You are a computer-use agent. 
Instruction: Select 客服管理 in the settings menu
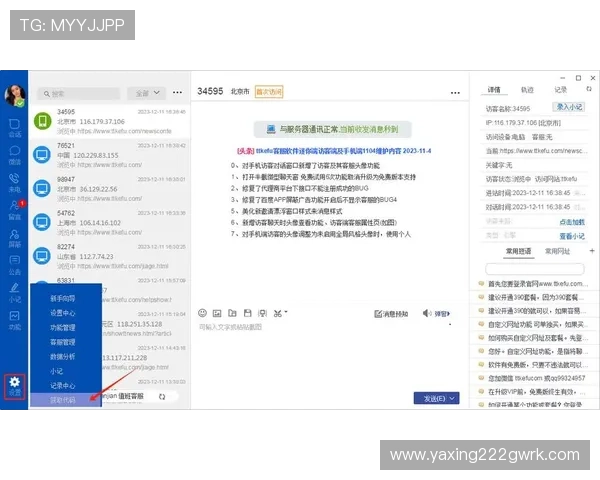(x=62, y=342)
